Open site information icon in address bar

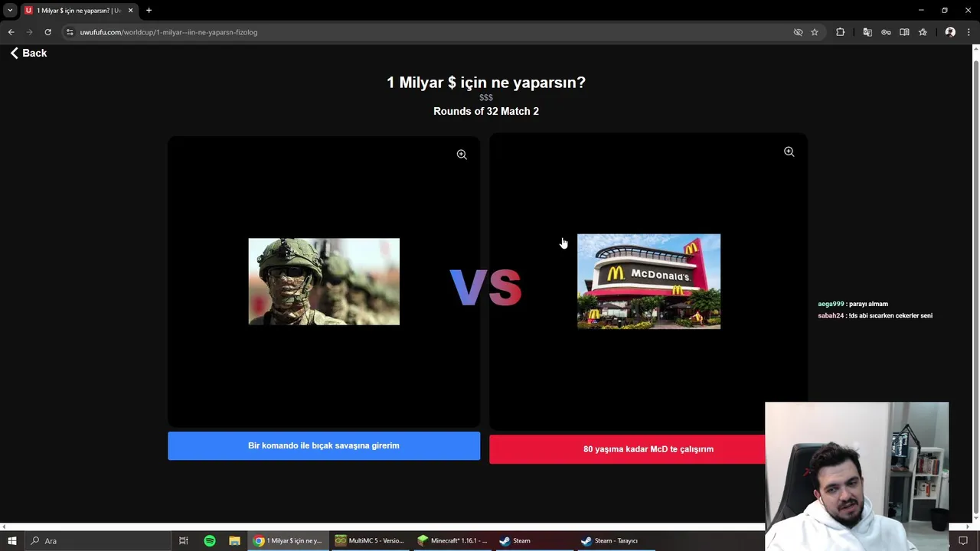point(70,32)
